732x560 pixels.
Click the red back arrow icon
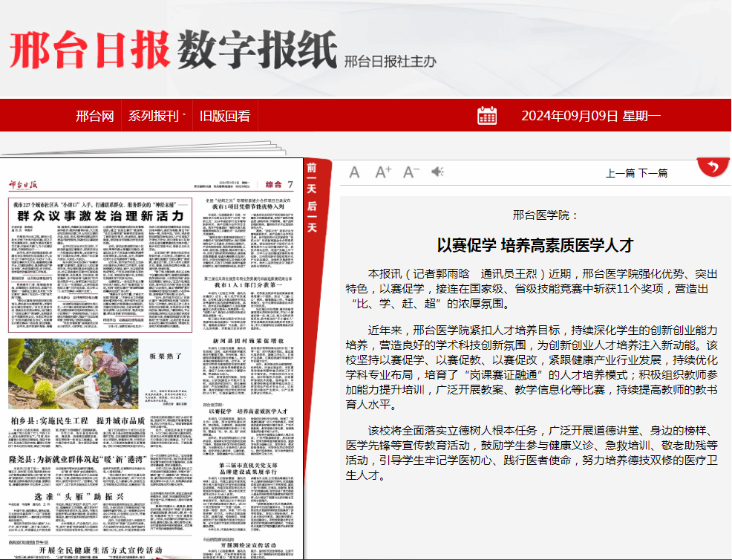tap(713, 167)
